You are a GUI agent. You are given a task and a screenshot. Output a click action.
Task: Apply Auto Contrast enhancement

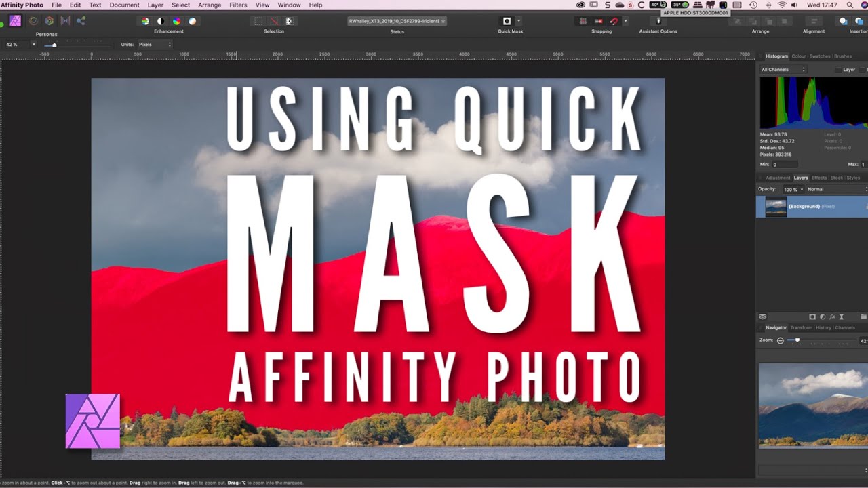(x=161, y=21)
